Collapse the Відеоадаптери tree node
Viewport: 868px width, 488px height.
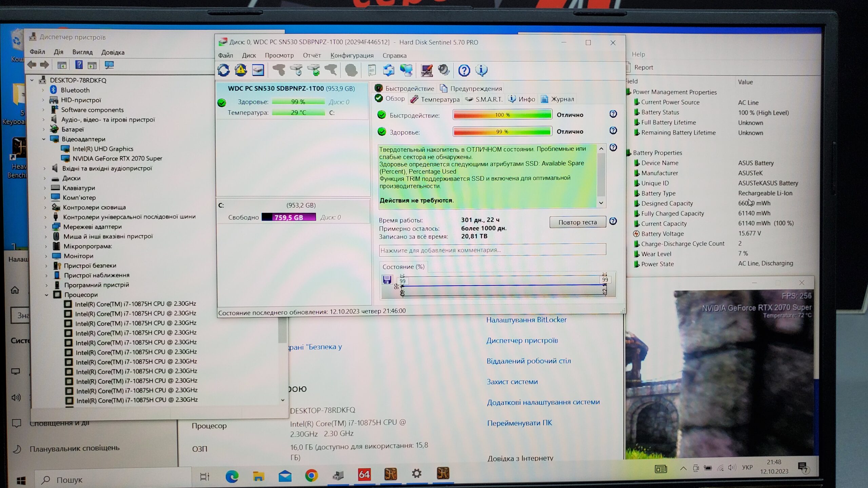pos(44,139)
